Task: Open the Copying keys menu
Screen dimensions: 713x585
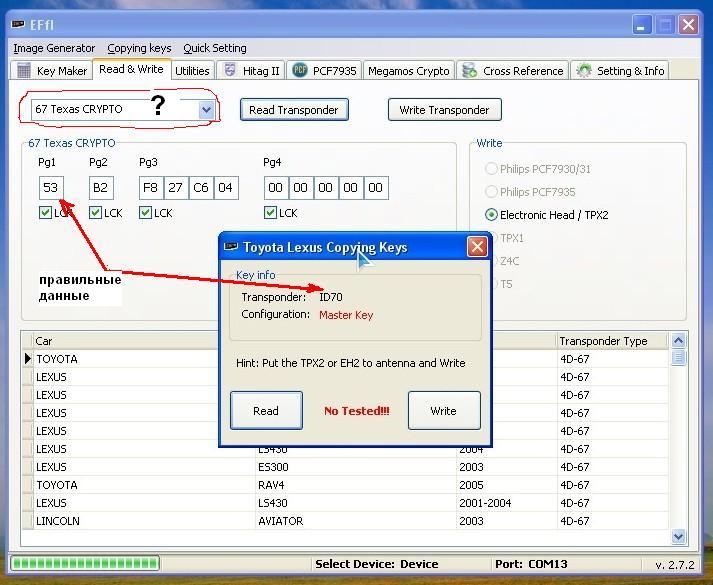Action: click(x=139, y=48)
